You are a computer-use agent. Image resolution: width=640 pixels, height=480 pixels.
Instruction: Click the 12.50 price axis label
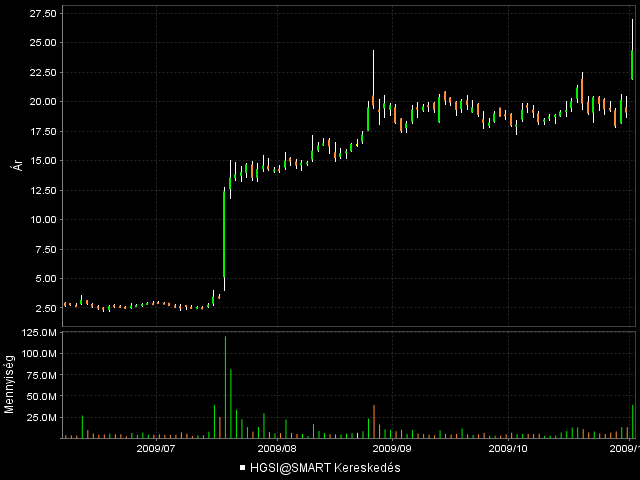point(43,190)
